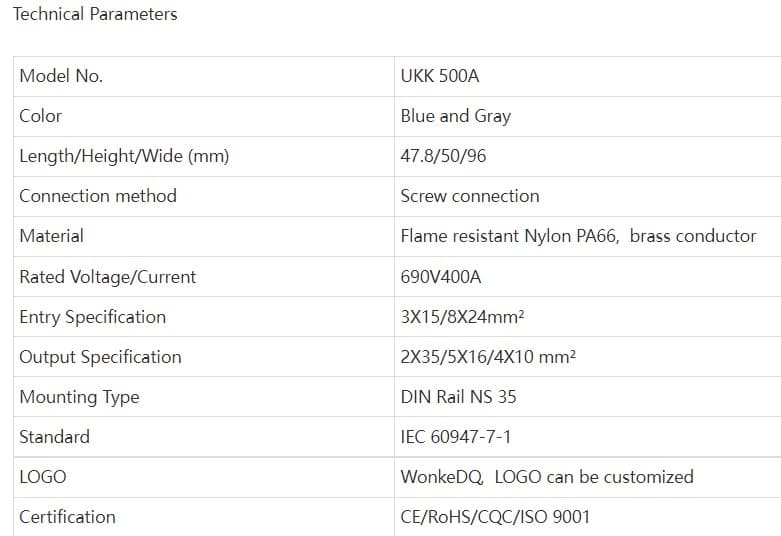Select the Length/Height/Wide (mm) label
The width and height of the screenshot is (781, 536).
click(x=124, y=156)
